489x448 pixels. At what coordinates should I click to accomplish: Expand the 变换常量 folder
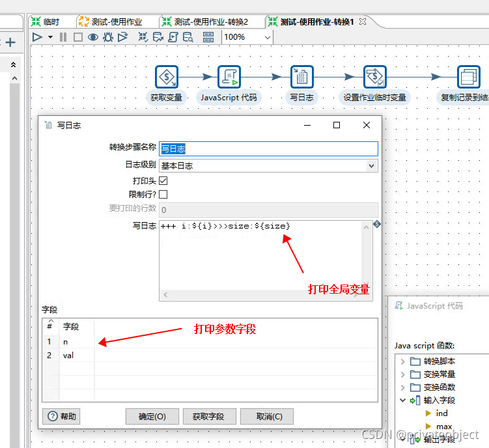pyautogui.click(x=402, y=374)
